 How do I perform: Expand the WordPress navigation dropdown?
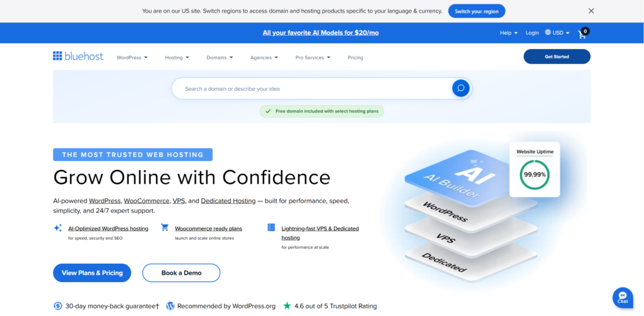[132, 57]
